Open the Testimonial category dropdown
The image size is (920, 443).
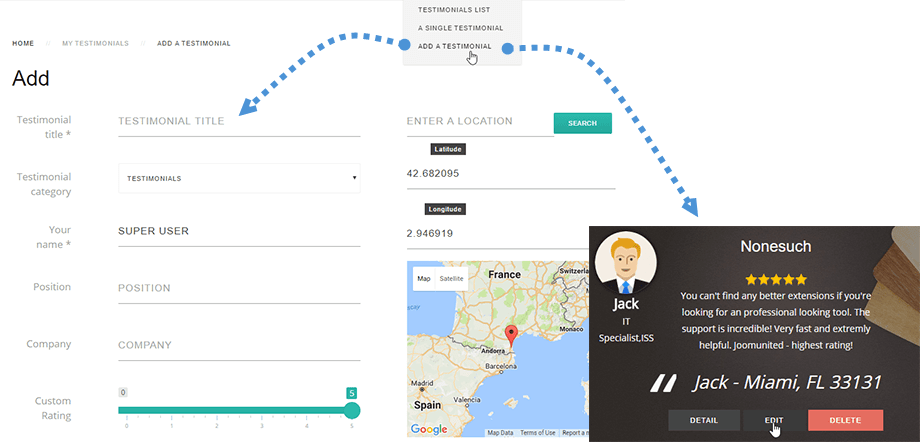(x=239, y=179)
